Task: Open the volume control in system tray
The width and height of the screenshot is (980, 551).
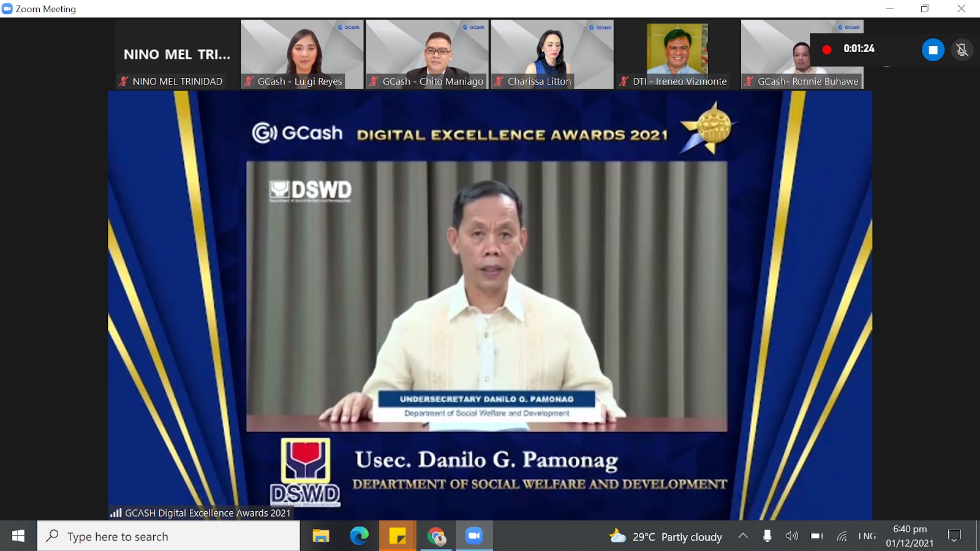Action: [792, 536]
